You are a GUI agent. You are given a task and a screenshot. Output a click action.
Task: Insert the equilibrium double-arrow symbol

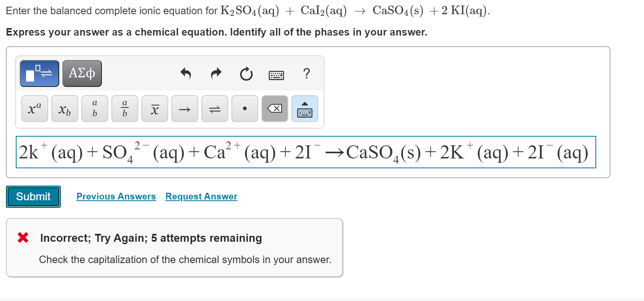[x=214, y=109]
